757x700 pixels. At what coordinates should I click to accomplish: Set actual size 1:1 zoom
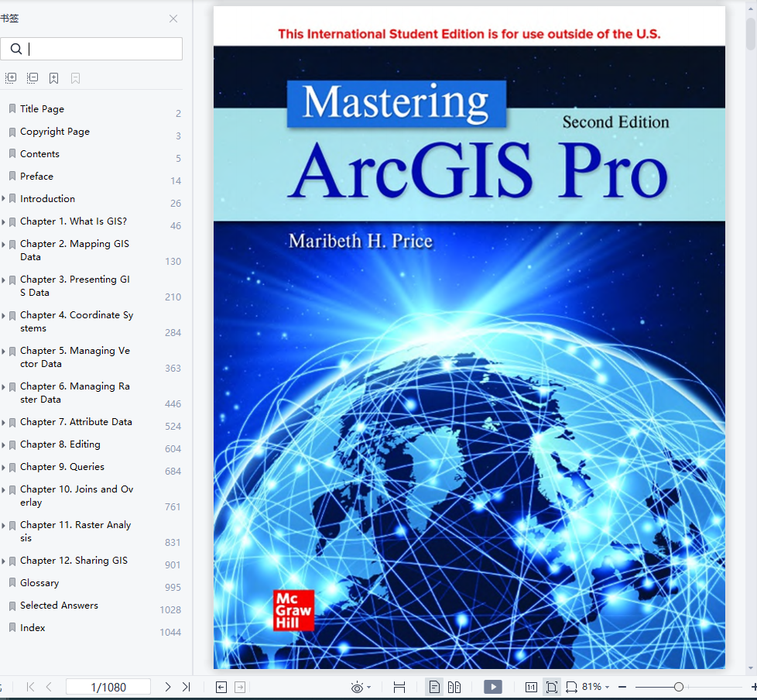point(531,687)
